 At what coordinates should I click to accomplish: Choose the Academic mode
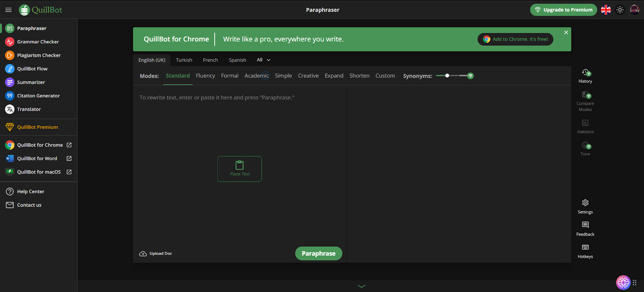click(256, 76)
